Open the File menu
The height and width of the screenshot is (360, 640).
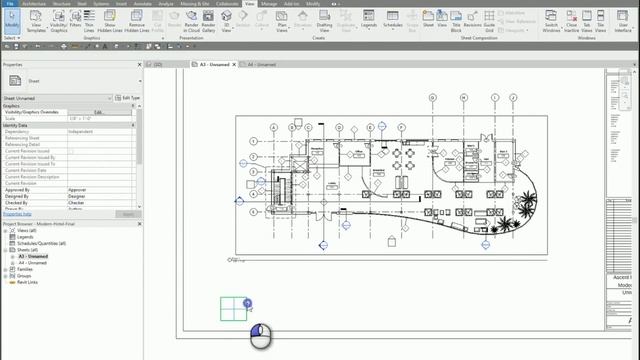tap(10, 4)
